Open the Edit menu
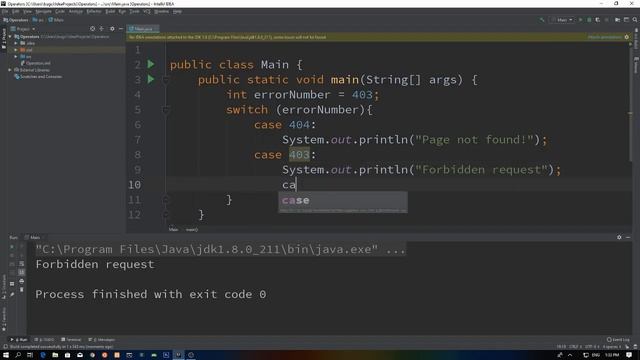Image resolution: width=640 pixels, height=360 pixels. coord(16,11)
